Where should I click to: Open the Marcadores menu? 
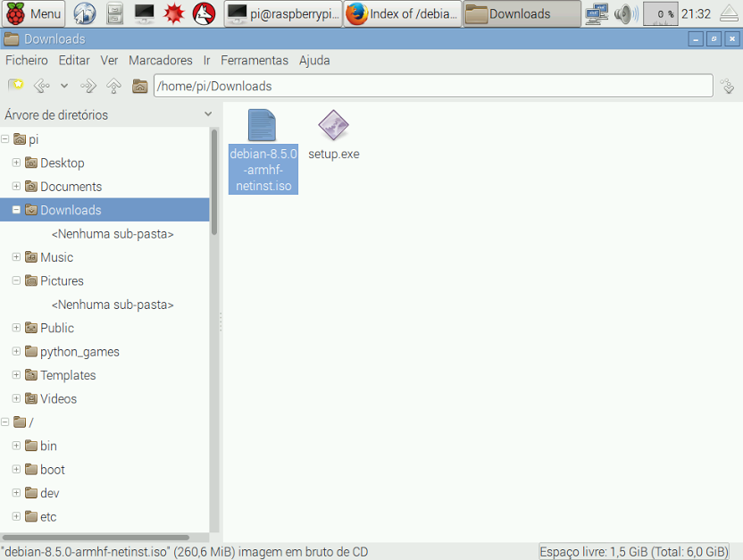161,61
